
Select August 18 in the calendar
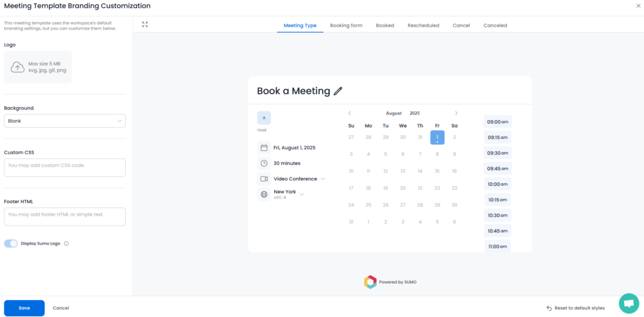click(x=369, y=188)
